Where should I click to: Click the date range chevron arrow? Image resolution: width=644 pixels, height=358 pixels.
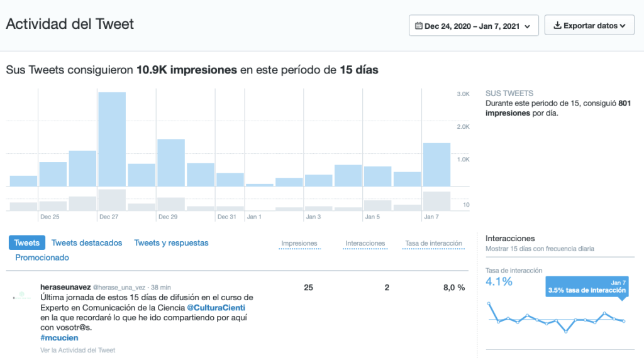[527, 26]
